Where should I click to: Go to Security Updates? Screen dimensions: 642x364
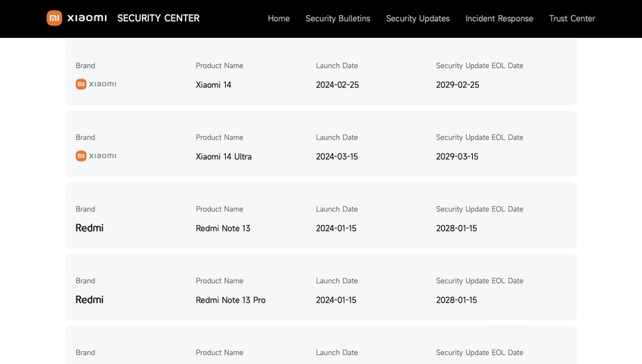point(418,19)
